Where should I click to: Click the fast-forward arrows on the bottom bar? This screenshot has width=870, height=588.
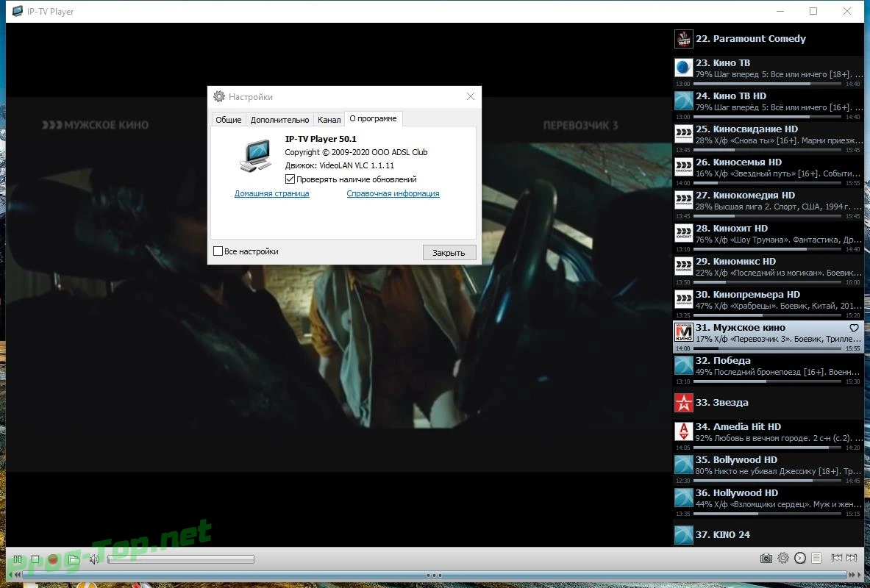click(852, 575)
